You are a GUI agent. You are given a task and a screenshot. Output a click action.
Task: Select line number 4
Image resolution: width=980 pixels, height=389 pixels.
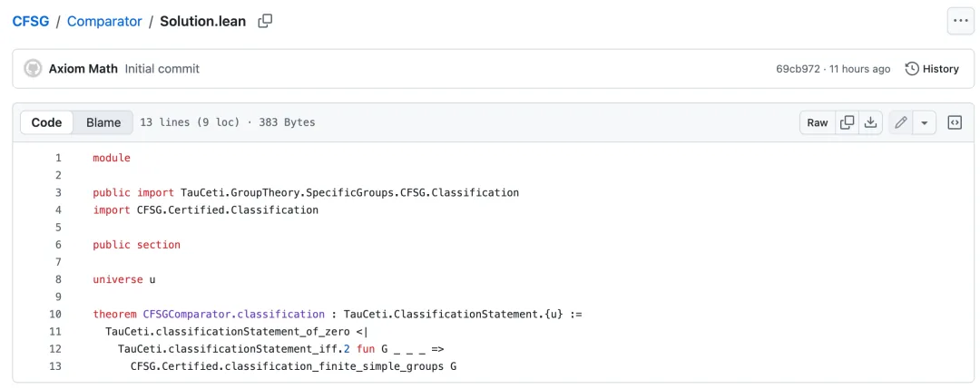click(x=59, y=209)
